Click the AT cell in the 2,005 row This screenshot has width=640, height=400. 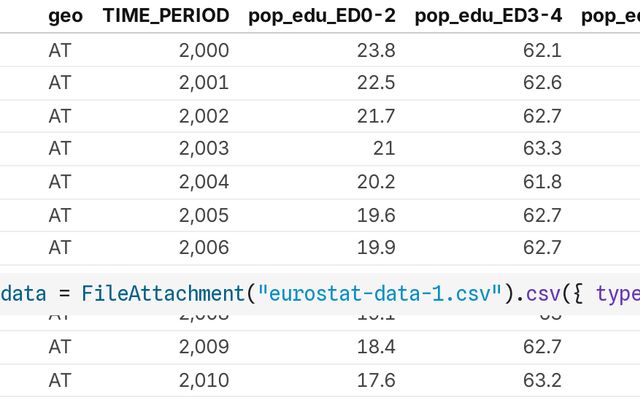(x=60, y=214)
